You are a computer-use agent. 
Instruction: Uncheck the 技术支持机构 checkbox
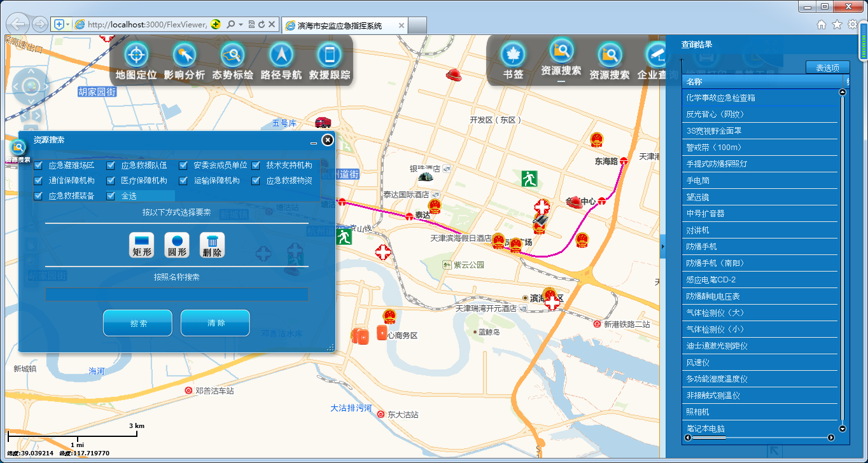click(x=255, y=165)
